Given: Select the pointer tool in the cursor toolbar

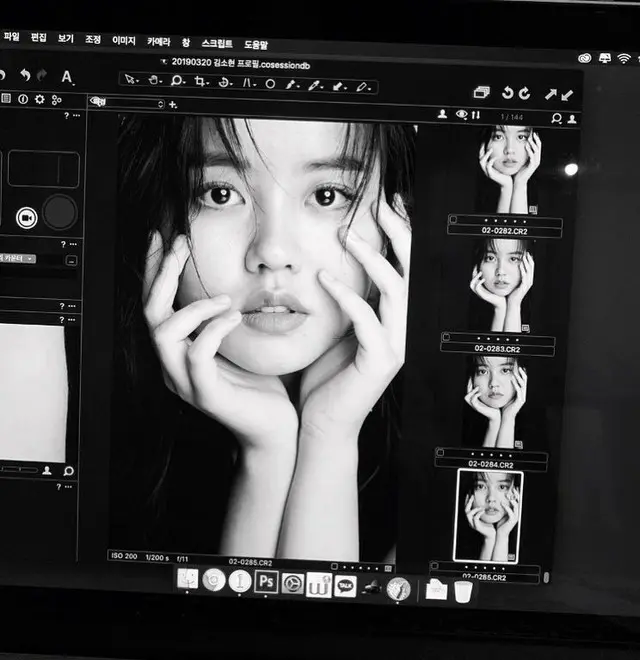Looking at the screenshot, I should point(131,79).
